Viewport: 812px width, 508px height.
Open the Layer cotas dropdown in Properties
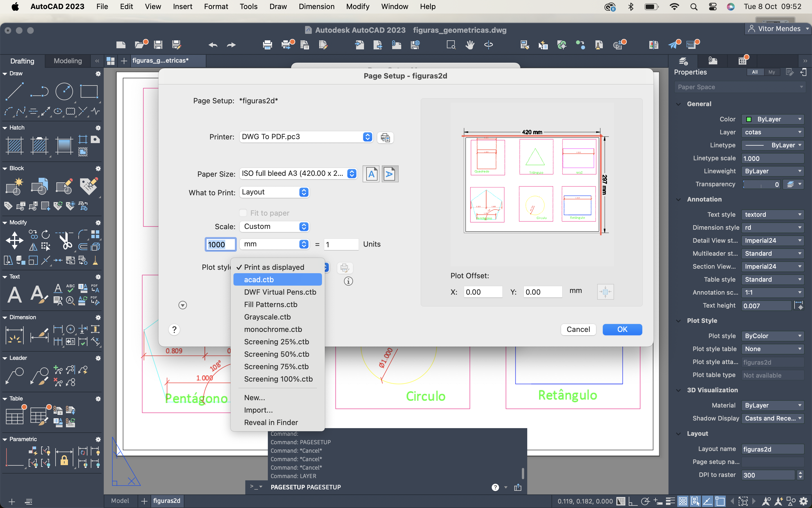tap(773, 132)
